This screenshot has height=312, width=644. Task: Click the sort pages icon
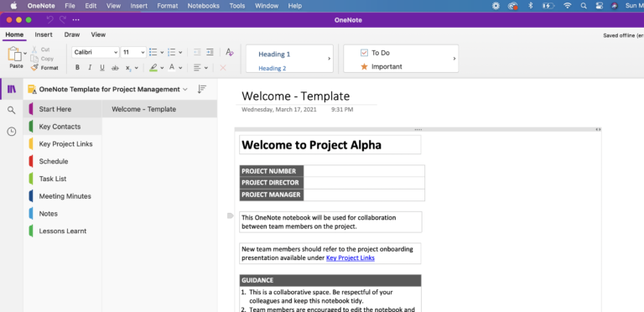tap(201, 89)
